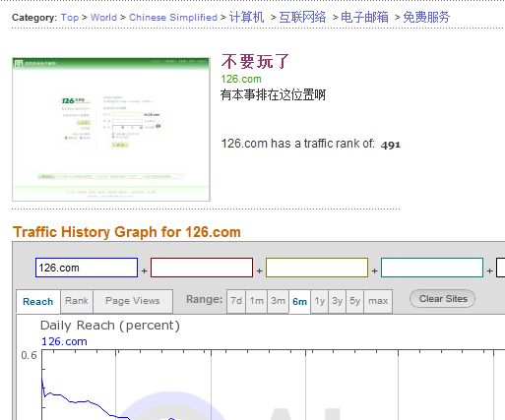
Task: Click the site description 有本事排在这位置啊
Action: pos(273,95)
